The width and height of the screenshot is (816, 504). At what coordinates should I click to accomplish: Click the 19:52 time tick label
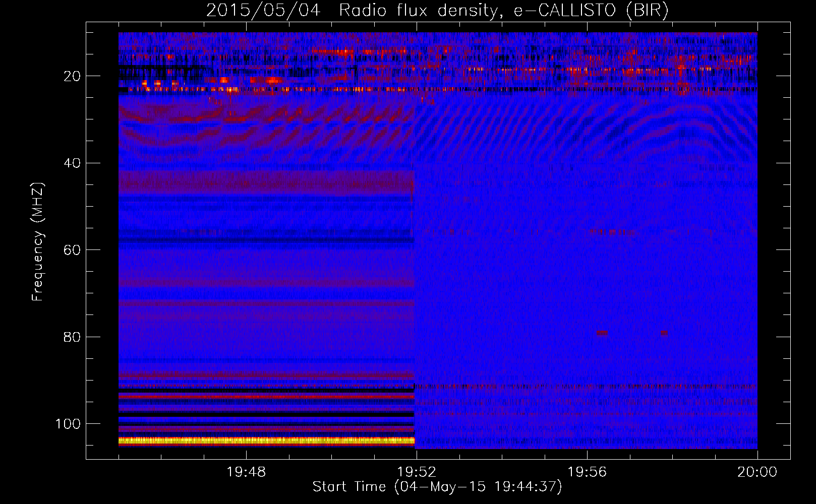click(x=417, y=472)
